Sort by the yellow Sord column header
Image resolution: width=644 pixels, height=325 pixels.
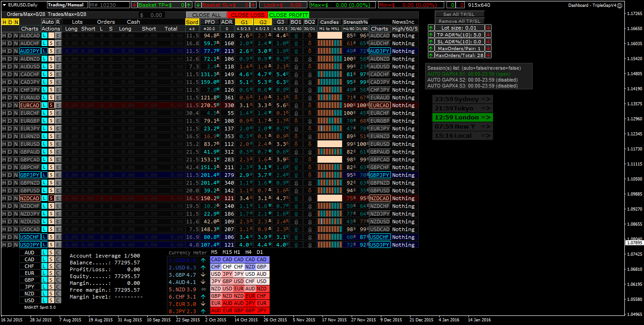(x=192, y=22)
